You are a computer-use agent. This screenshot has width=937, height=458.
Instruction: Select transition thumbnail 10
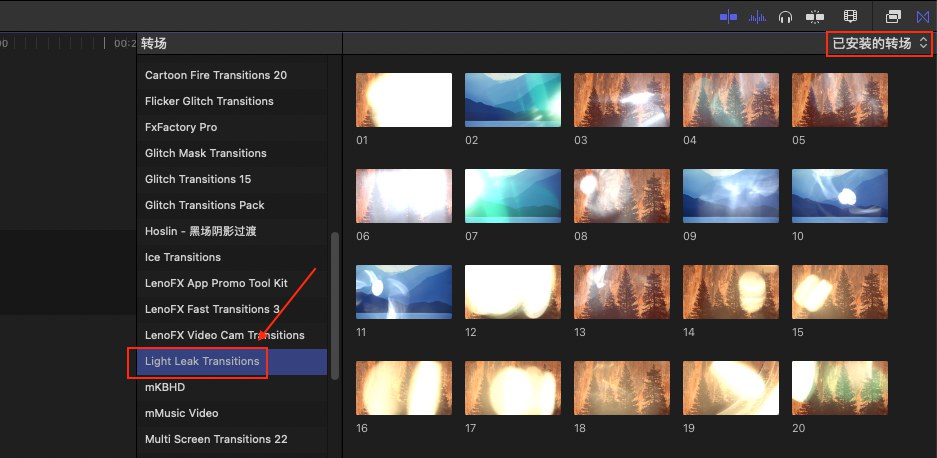pyautogui.click(x=840, y=196)
